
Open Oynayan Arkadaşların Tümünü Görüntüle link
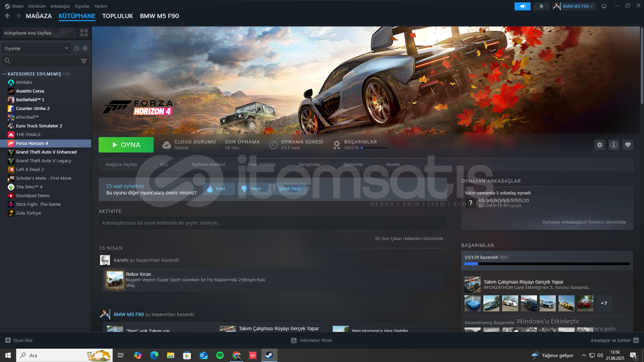pos(584,222)
